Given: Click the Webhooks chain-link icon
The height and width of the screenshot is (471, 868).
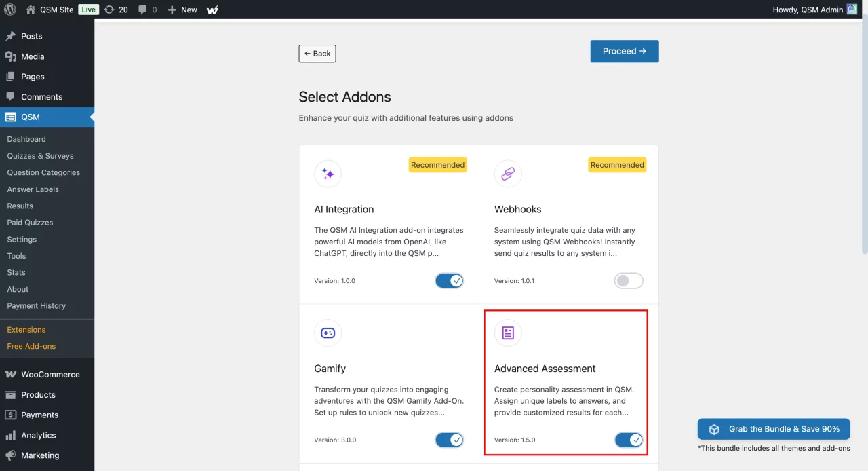Looking at the screenshot, I should point(507,174).
